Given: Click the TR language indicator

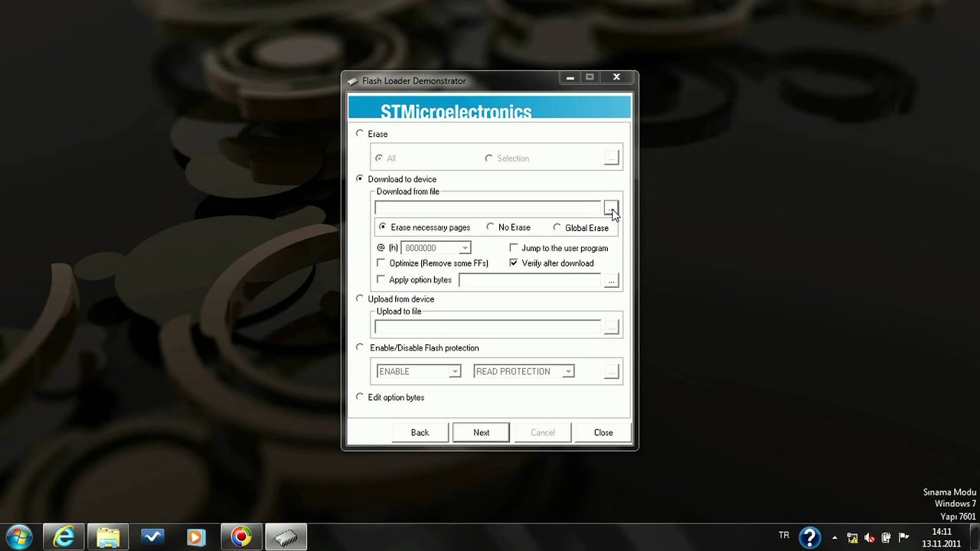Looking at the screenshot, I should (x=784, y=536).
